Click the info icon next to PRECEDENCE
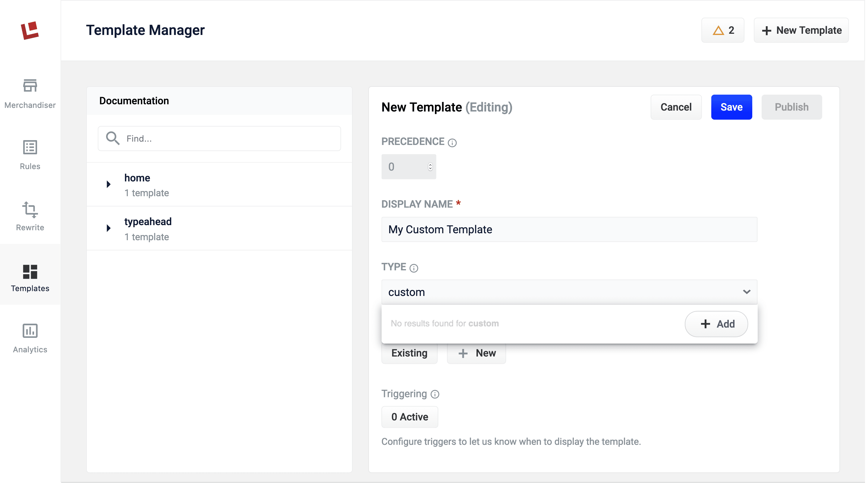This screenshot has height=484, width=868. point(452,142)
